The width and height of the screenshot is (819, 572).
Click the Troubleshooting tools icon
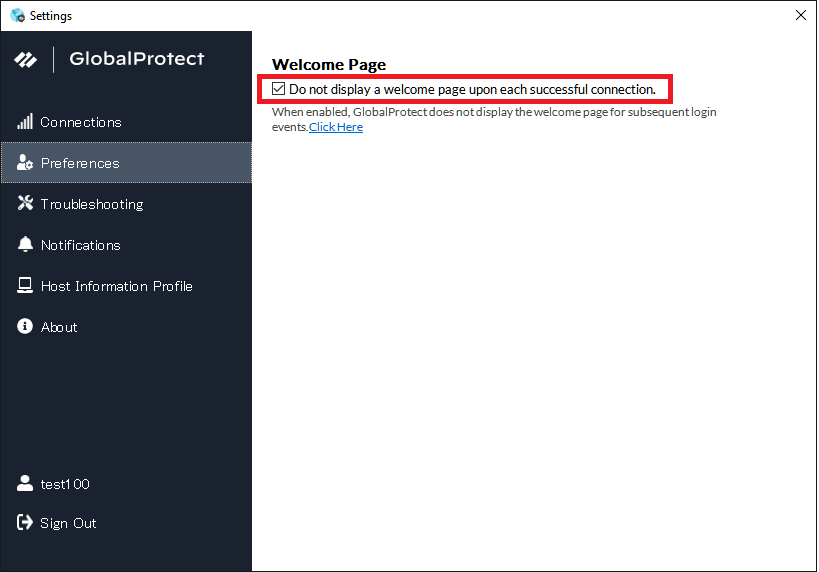25,203
